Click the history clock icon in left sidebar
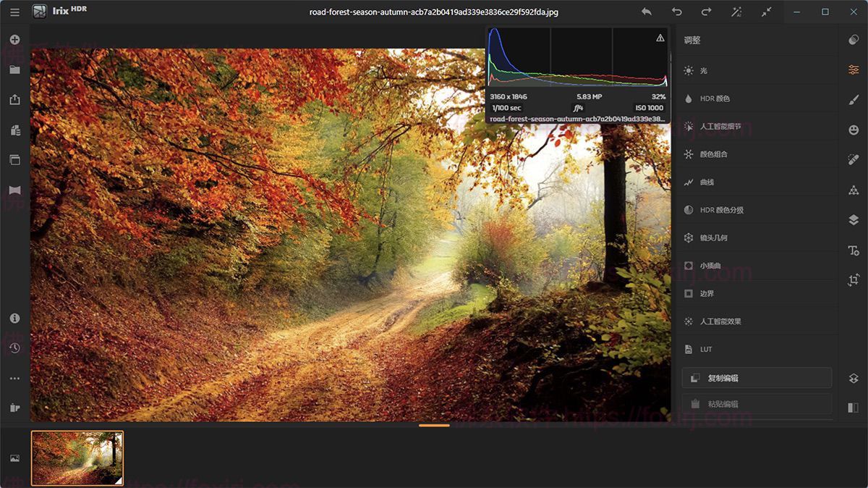This screenshot has width=868, height=488. (14, 348)
